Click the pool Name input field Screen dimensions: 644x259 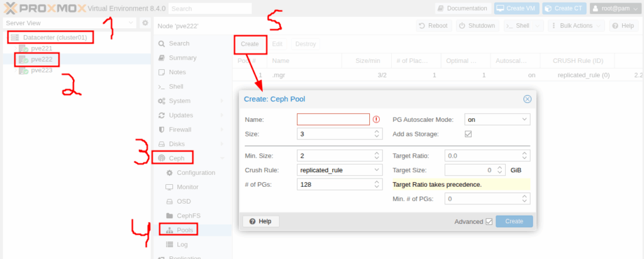pyautogui.click(x=333, y=119)
